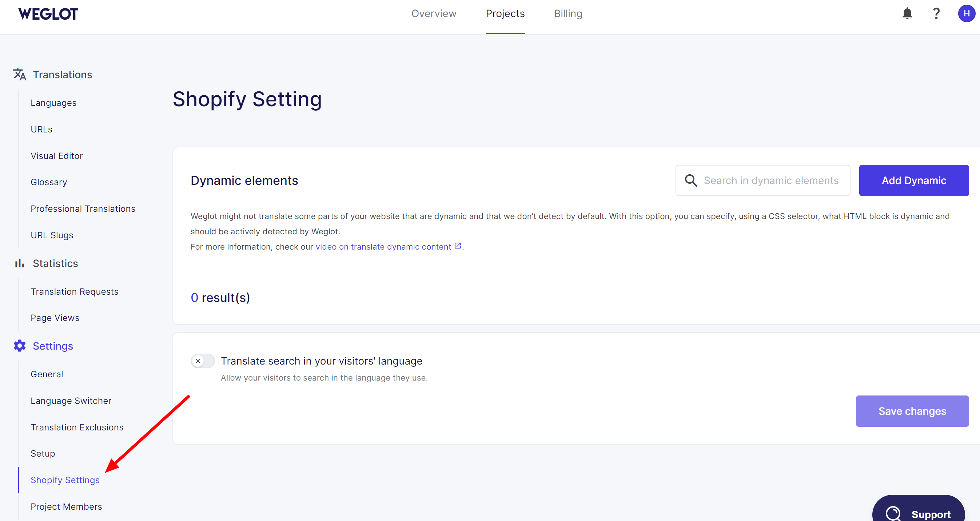Click the Search in dynamic elements field
This screenshot has height=521, width=980.
click(x=763, y=180)
